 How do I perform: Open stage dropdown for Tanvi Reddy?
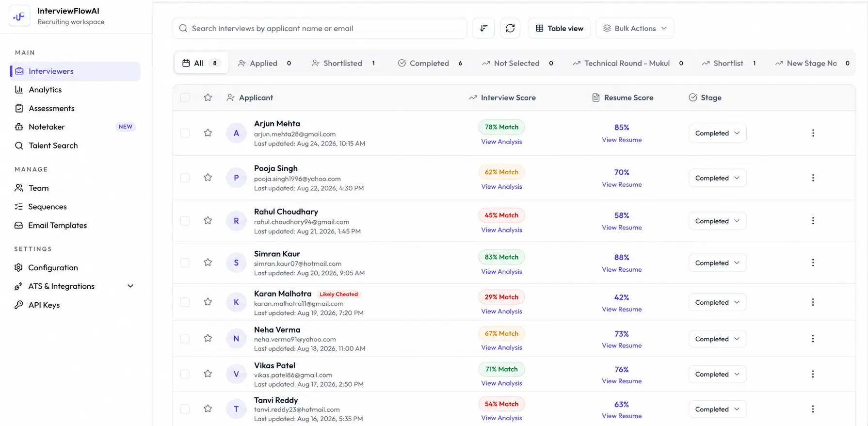[717, 409]
